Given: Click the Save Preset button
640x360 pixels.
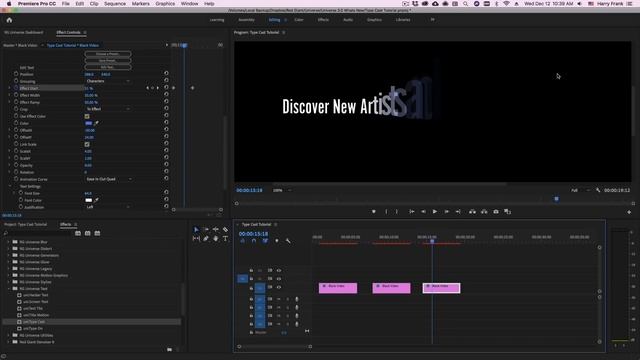Looking at the screenshot, I should point(108,60).
